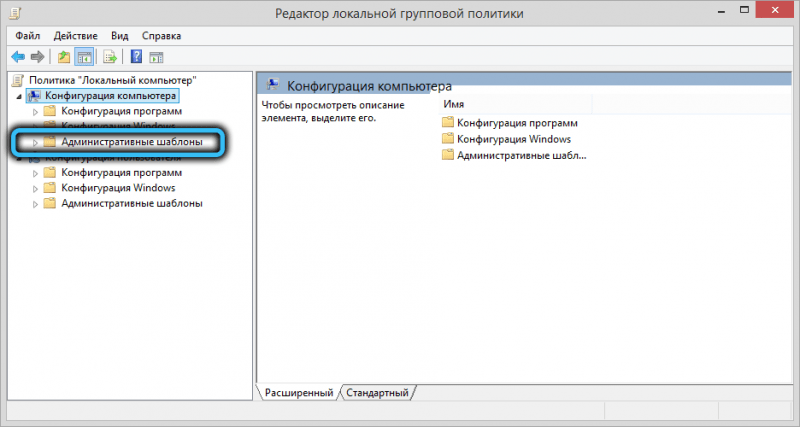
Task: Select Конфигурация программ label in computer configuration tree
Action: click(121, 111)
